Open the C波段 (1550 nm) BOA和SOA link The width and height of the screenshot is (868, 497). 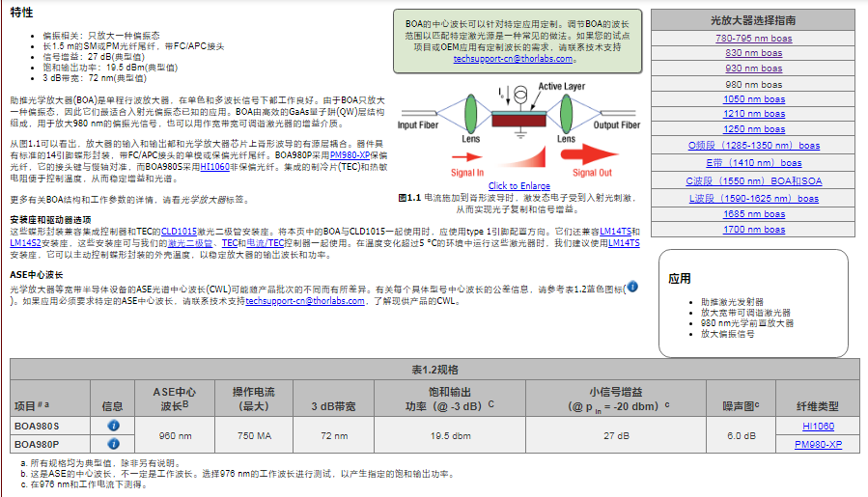[x=753, y=180]
